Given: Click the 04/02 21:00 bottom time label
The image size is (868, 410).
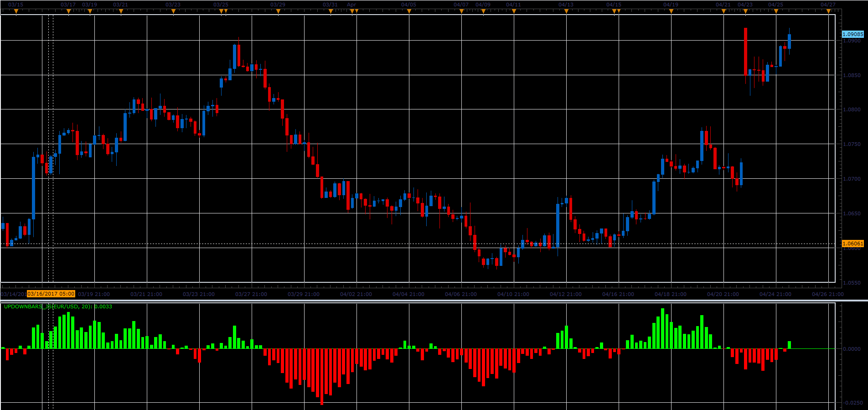Looking at the screenshot, I should pos(356,294).
